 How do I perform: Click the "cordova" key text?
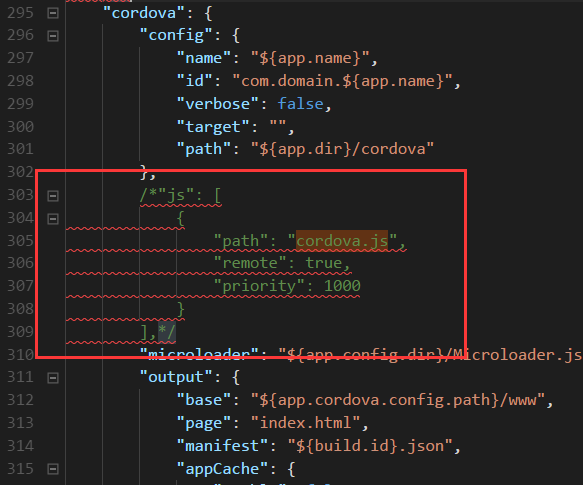point(144,13)
